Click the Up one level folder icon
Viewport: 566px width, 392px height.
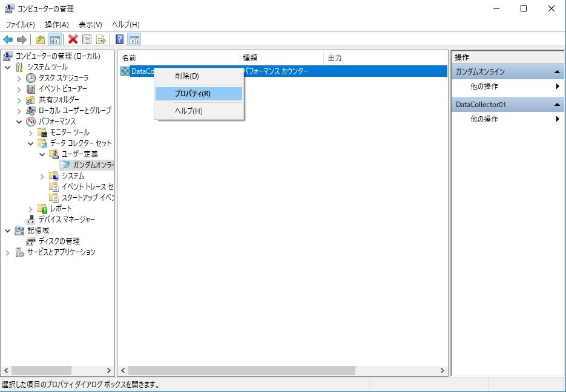click(x=41, y=40)
